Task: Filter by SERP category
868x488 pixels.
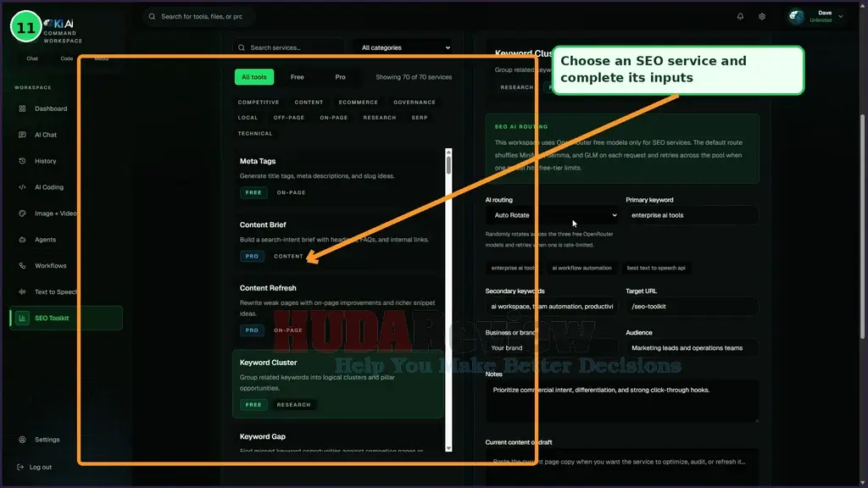Action: [420, 117]
